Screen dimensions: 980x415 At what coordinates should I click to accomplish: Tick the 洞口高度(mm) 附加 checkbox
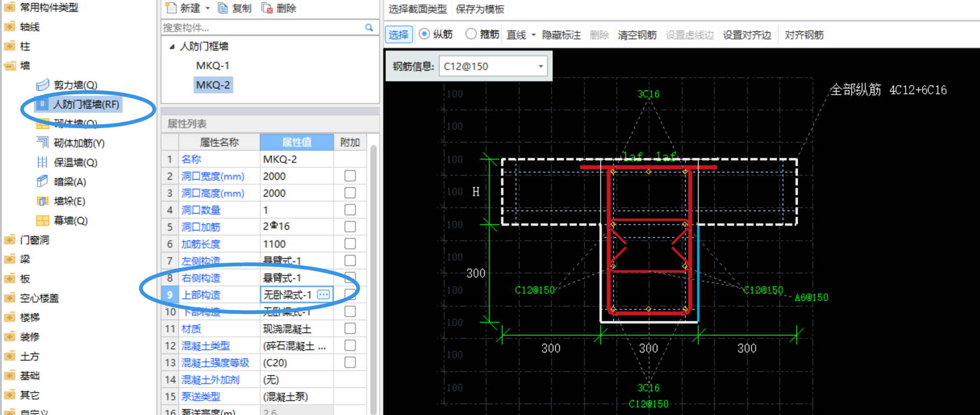click(350, 193)
